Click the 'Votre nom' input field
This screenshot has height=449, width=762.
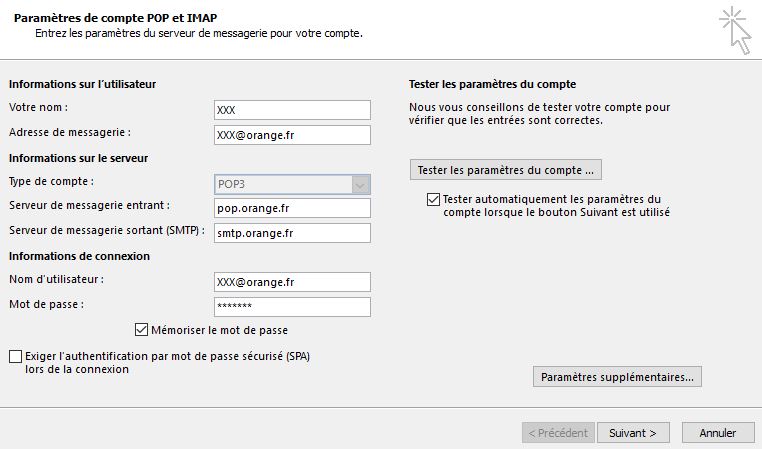(x=292, y=110)
